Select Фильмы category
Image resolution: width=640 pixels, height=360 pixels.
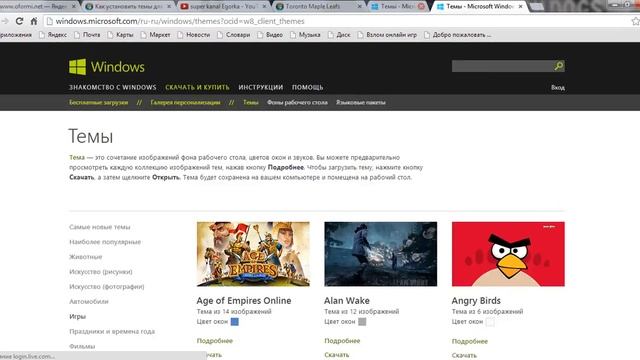point(82,346)
